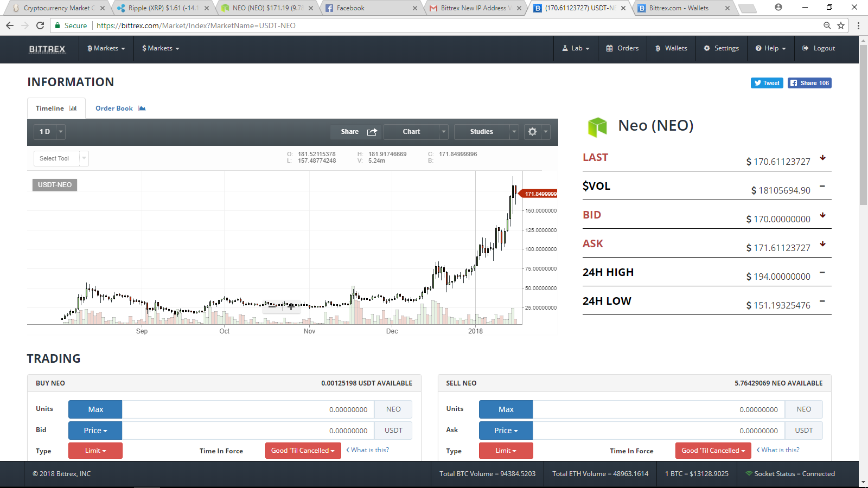868x488 pixels.
Task: Open Good 'Til Cancelled dropdown in Sell panel
Action: tap(713, 451)
